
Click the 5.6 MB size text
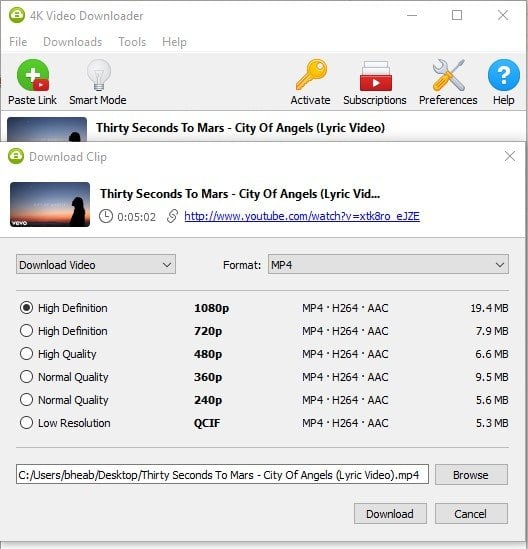point(492,400)
